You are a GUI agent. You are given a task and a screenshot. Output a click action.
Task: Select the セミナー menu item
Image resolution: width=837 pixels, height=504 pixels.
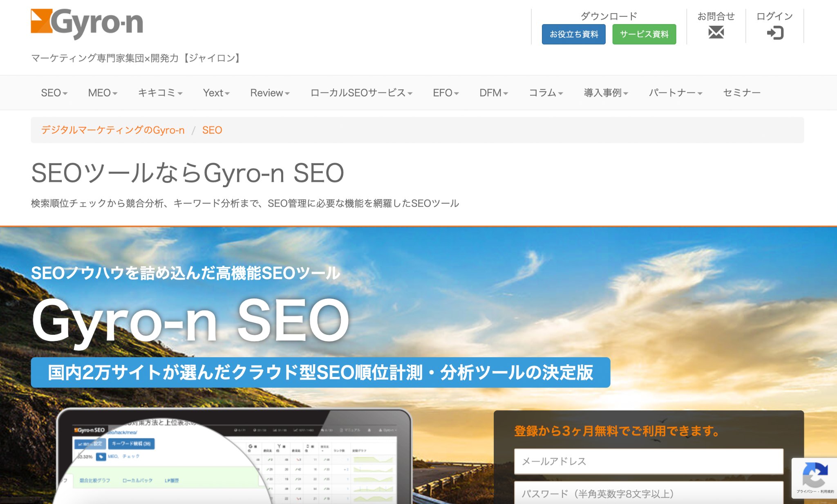tap(742, 93)
